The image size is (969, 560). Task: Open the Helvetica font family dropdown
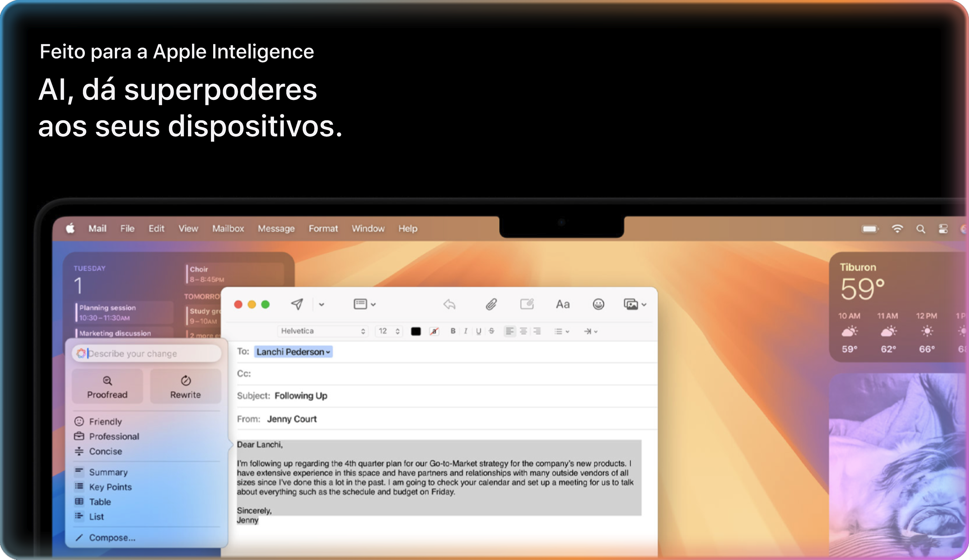tap(323, 331)
